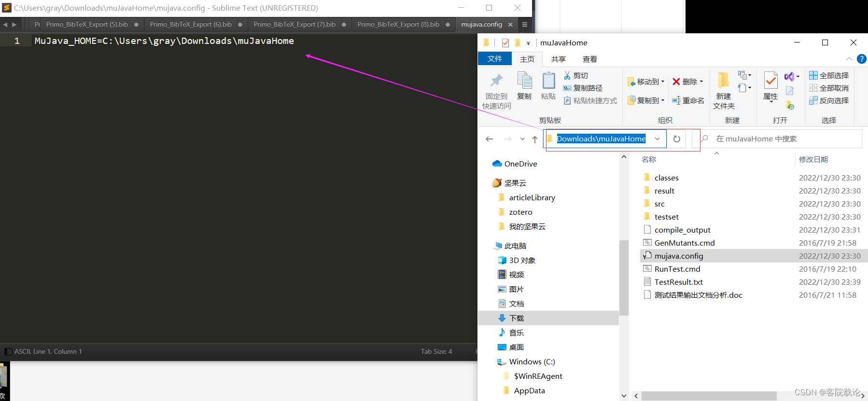This screenshot has height=401, width=868.
Task: Click Invert selection in the ribbon
Action: tap(829, 100)
